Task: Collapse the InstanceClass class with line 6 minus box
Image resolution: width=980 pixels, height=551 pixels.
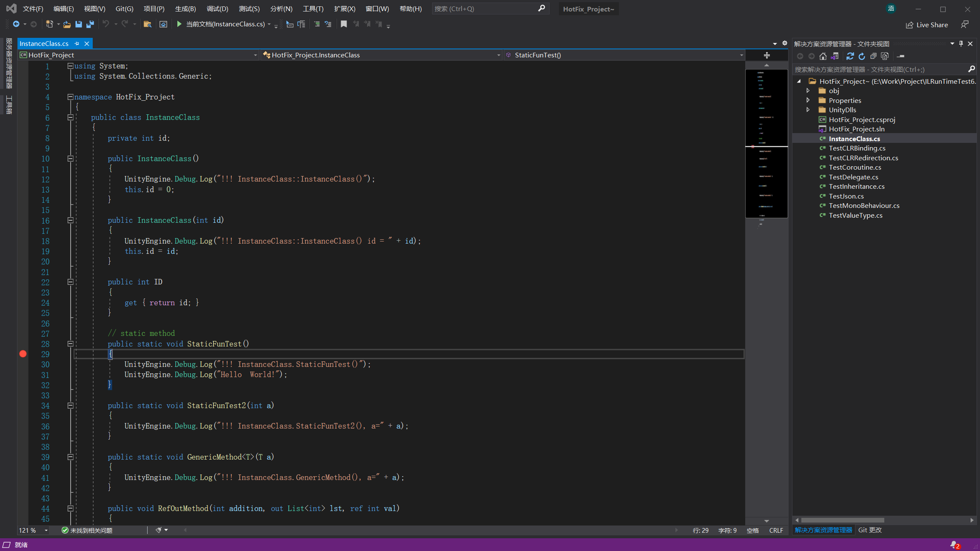Action: 71,118
